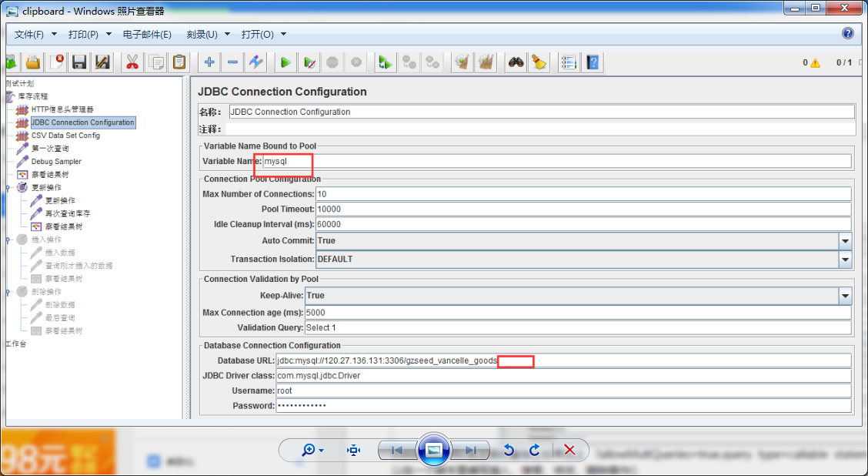
Task: Click the yellow warning triangle indicator
Action: coord(815,62)
